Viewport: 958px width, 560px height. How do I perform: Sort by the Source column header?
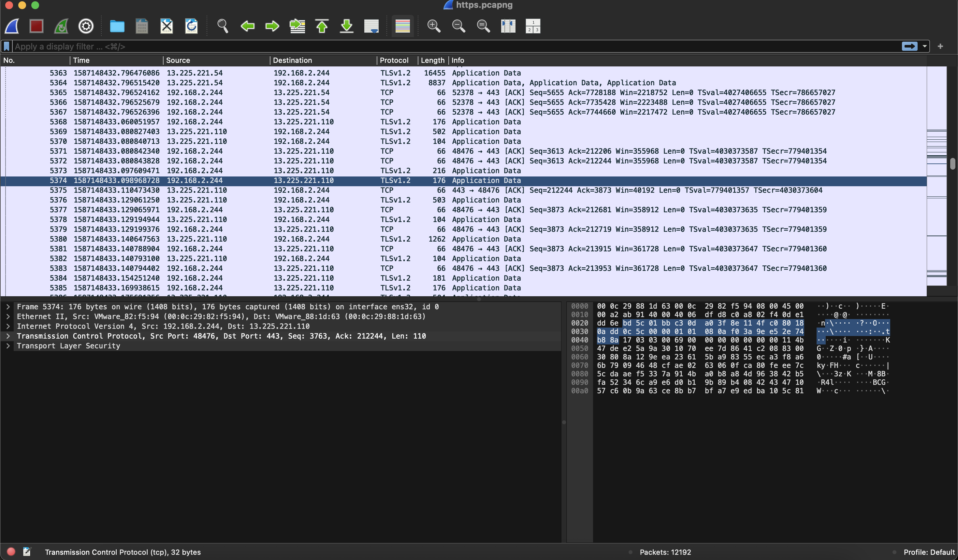coord(178,61)
